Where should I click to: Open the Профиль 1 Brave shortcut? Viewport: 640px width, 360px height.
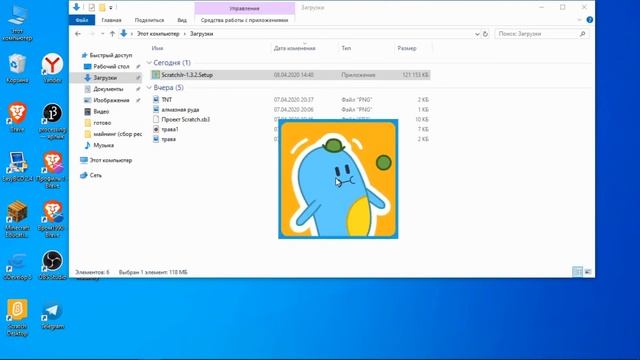[52, 169]
